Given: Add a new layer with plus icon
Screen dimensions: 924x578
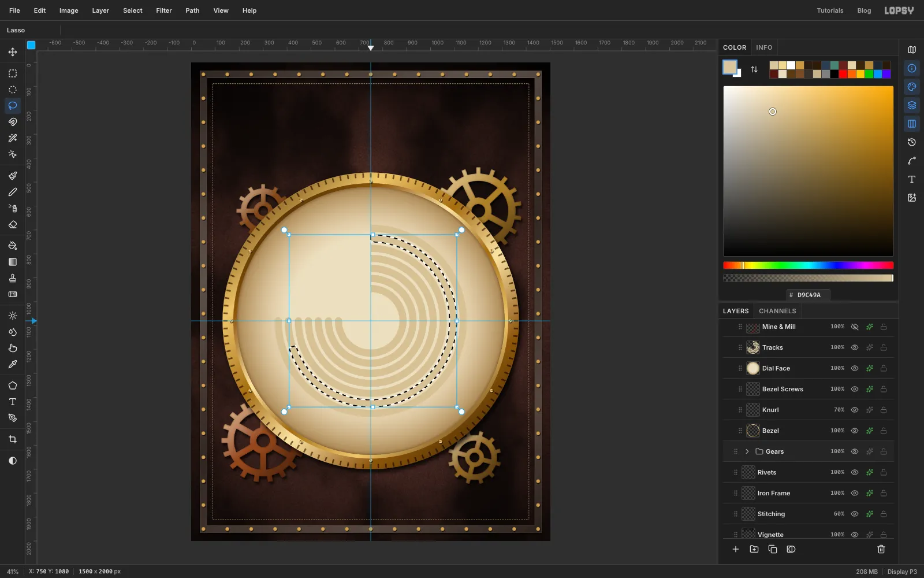Looking at the screenshot, I should [x=736, y=549].
